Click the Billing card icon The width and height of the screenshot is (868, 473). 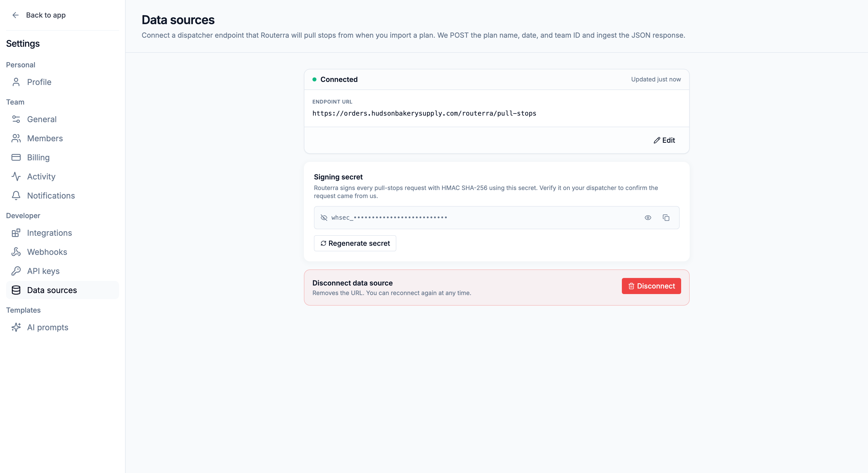16,157
